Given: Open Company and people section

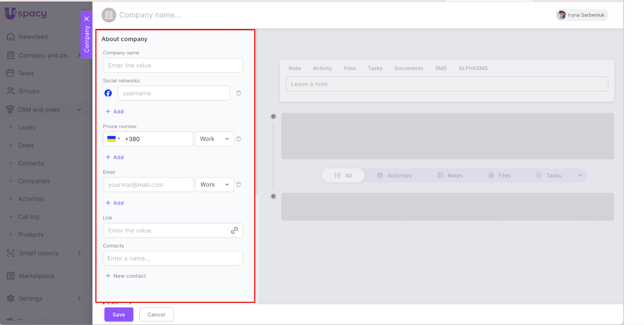Looking at the screenshot, I should coord(45,55).
